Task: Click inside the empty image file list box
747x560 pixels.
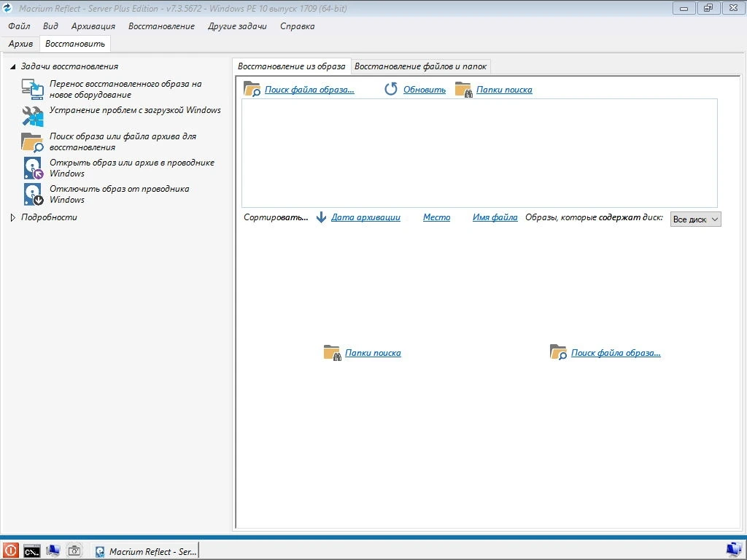Action: [479, 153]
